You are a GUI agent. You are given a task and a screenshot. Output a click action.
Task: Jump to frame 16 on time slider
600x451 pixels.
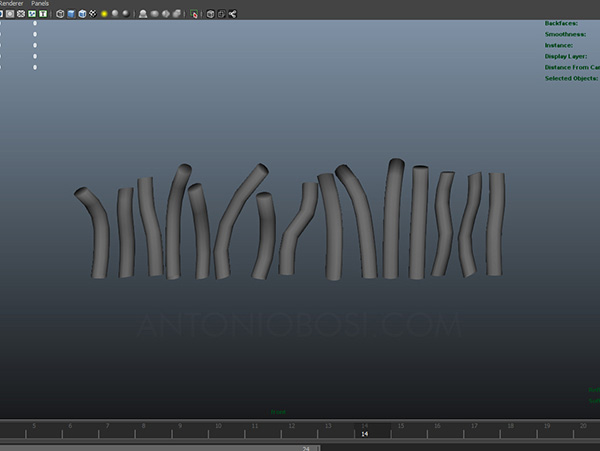point(437,426)
